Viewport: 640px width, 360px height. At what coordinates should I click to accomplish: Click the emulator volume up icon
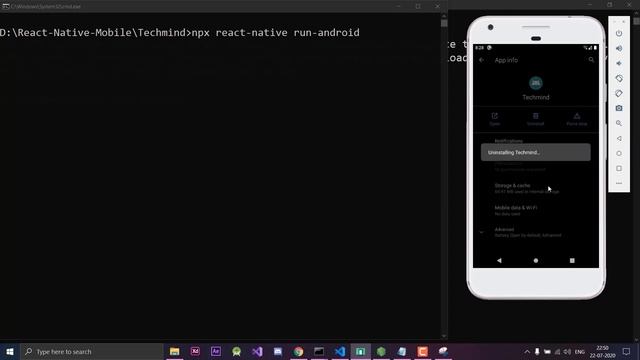tap(619, 49)
